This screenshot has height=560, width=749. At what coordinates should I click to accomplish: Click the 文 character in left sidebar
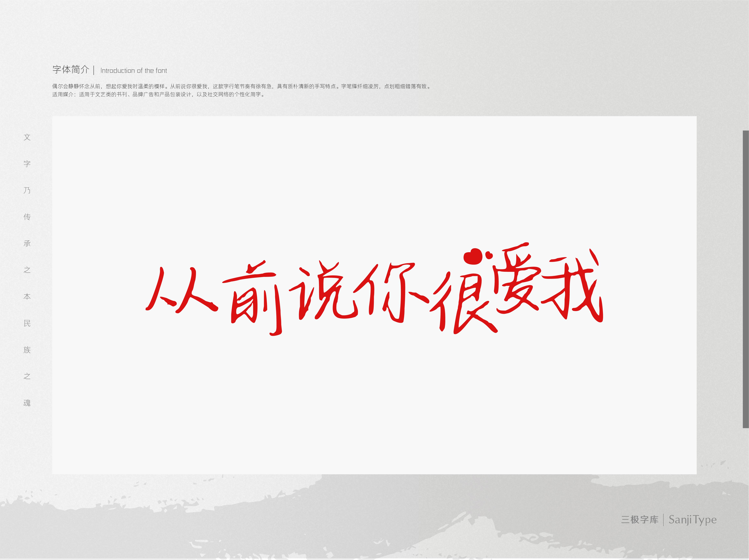[27, 137]
